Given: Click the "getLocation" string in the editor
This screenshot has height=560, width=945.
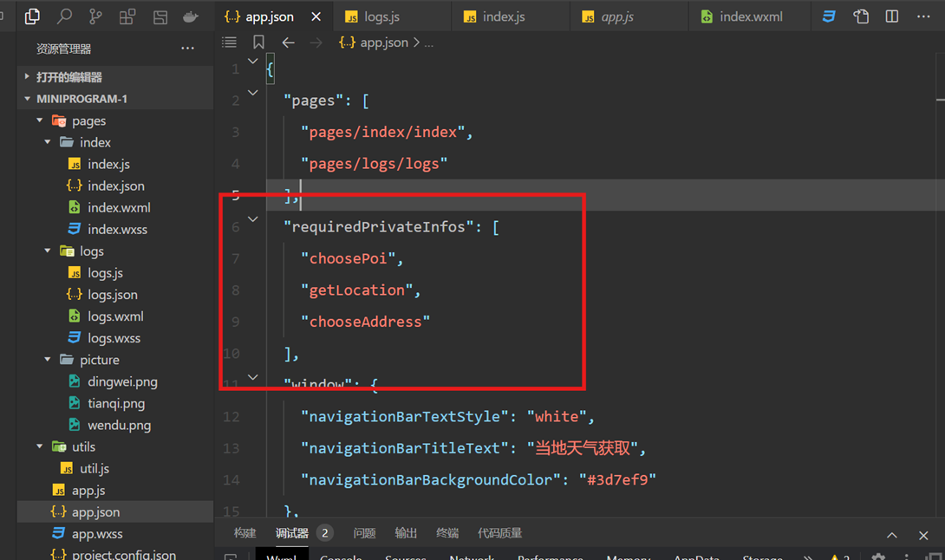Looking at the screenshot, I should [356, 290].
